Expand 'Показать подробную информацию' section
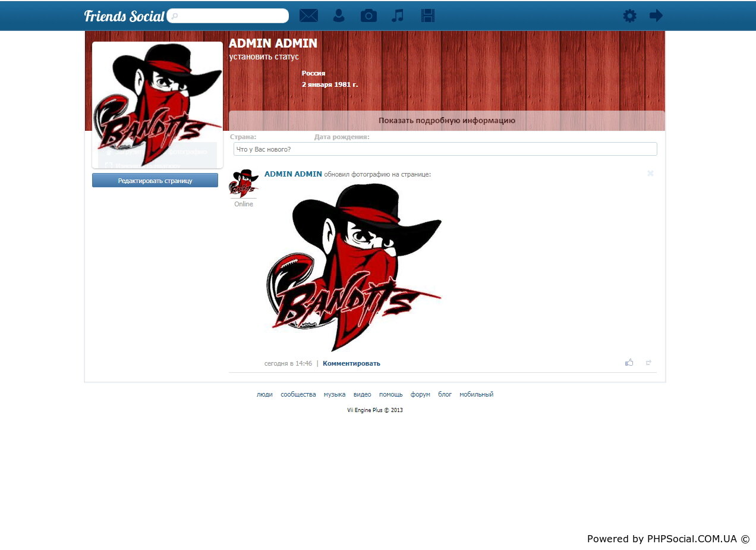 446,120
